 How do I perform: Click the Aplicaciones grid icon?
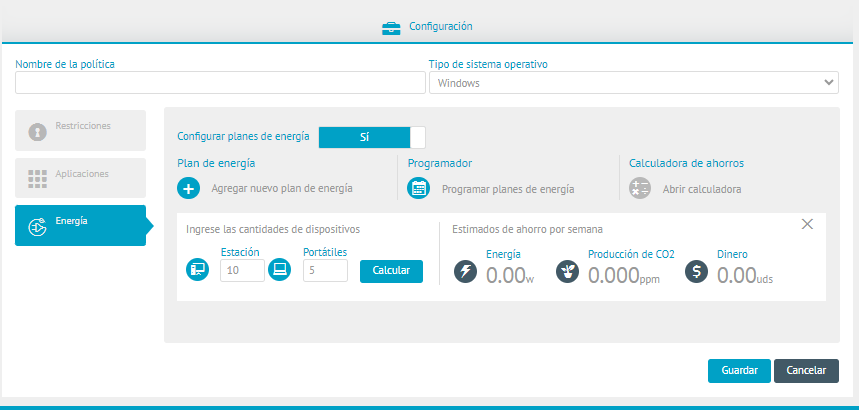(37, 179)
